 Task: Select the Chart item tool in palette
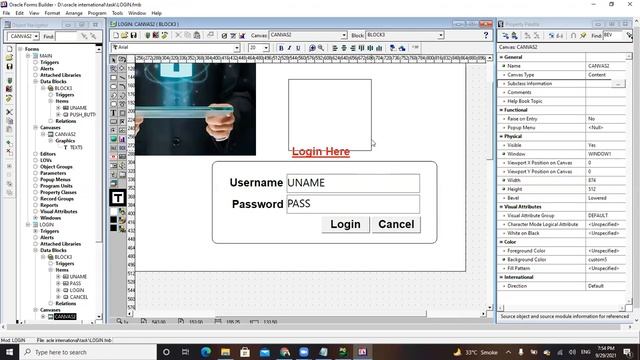click(122, 139)
